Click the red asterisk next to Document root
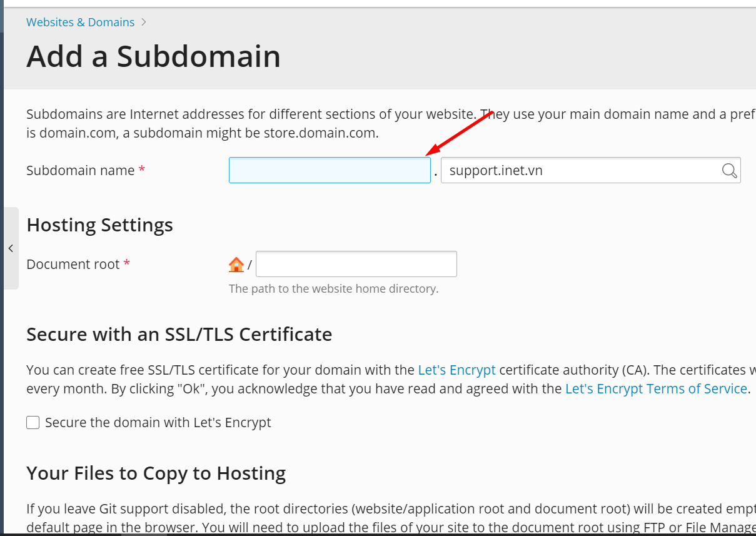756x536 pixels. 127,263
